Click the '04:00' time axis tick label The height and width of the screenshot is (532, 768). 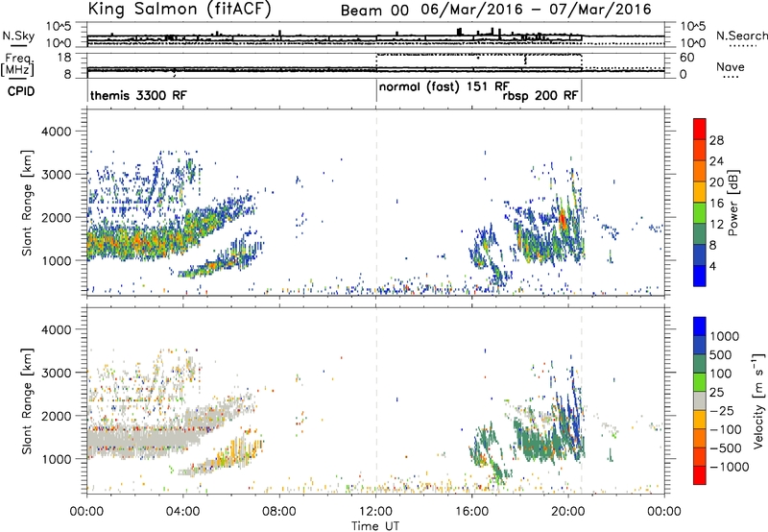(x=182, y=512)
